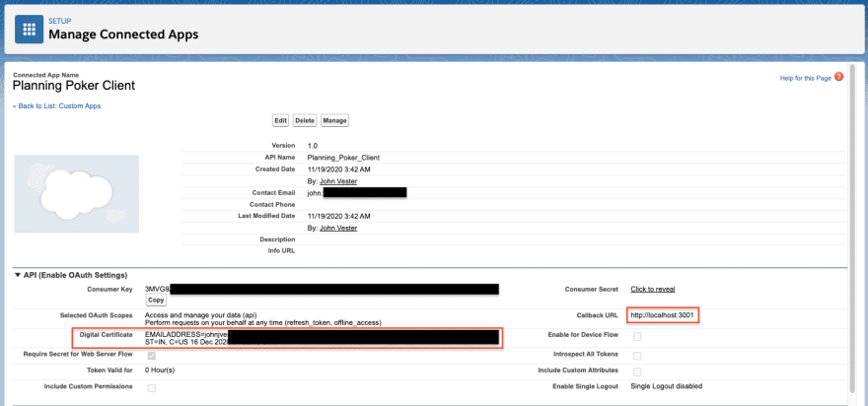
Task: Click the refresh_token, offline_access scope line
Action: [x=263, y=322]
